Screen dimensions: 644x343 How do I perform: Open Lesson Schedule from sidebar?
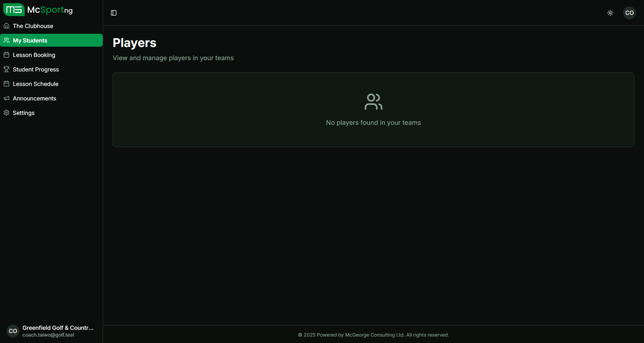tap(35, 84)
